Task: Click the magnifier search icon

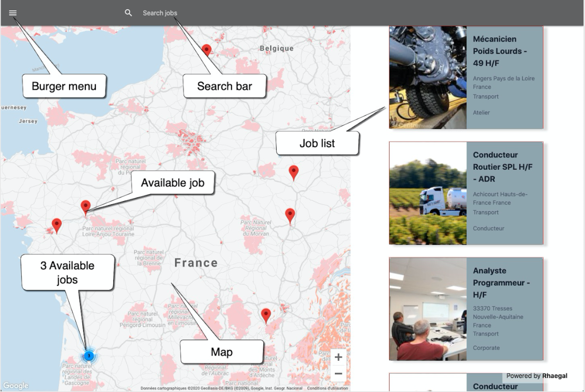Action: [x=128, y=13]
